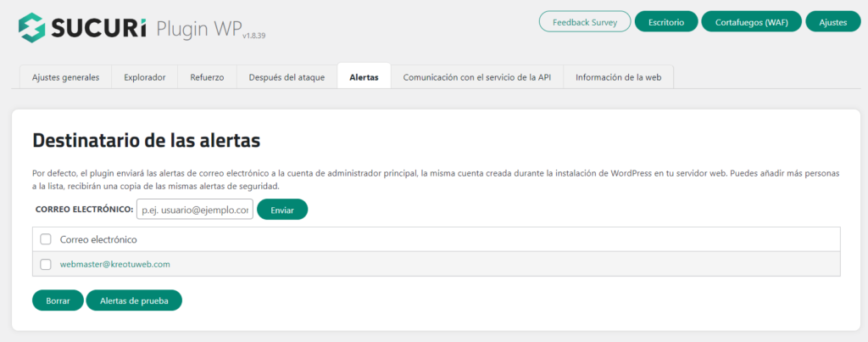Open the Feedback Survey button

[x=585, y=21]
